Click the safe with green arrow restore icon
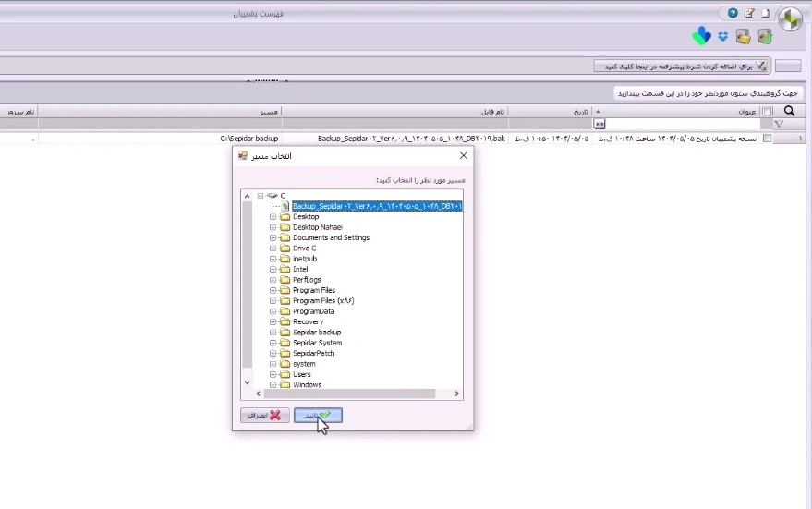The width and height of the screenshot is (812, 509). 765,36
